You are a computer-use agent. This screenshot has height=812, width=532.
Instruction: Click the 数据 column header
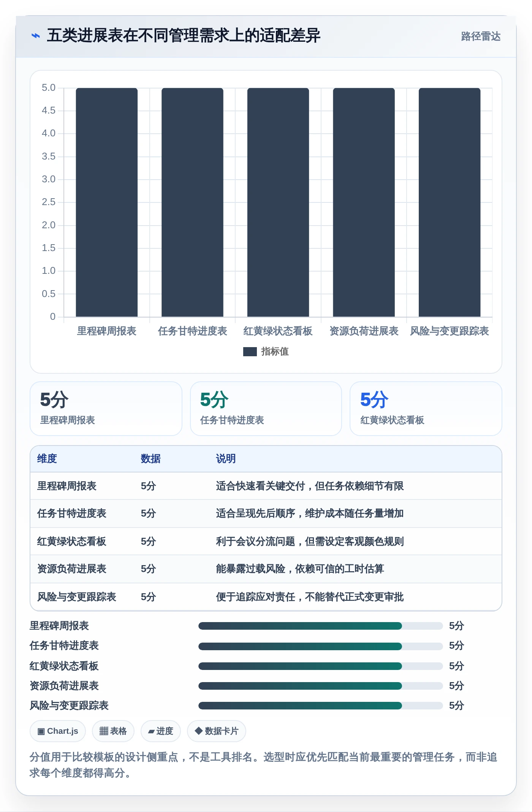pyautogui.click(x=150, y=459)
